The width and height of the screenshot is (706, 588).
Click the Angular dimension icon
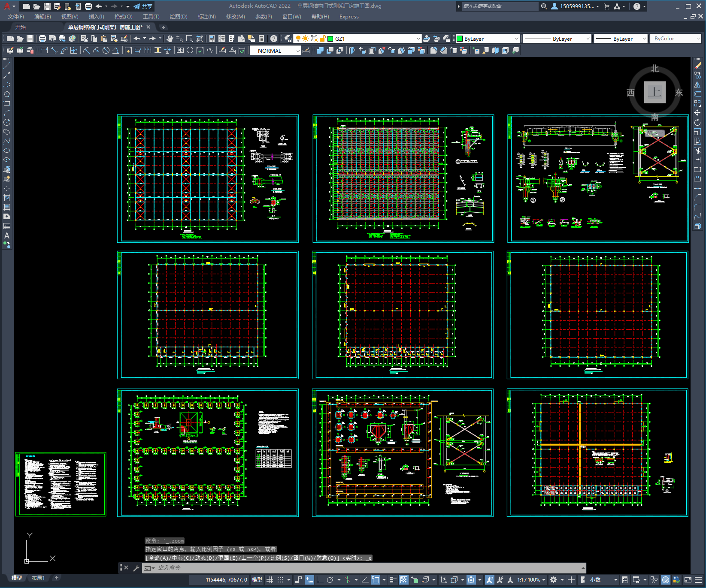tap(115, 50)
